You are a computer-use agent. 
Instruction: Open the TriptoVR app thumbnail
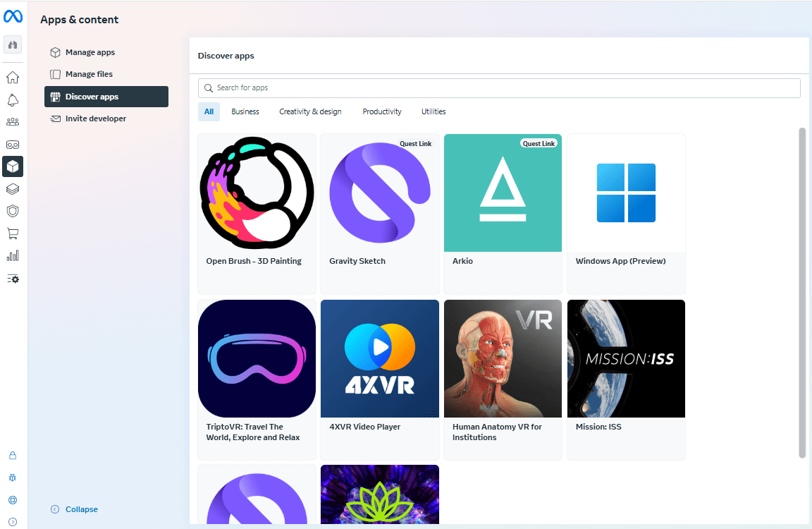pos(257,358)
